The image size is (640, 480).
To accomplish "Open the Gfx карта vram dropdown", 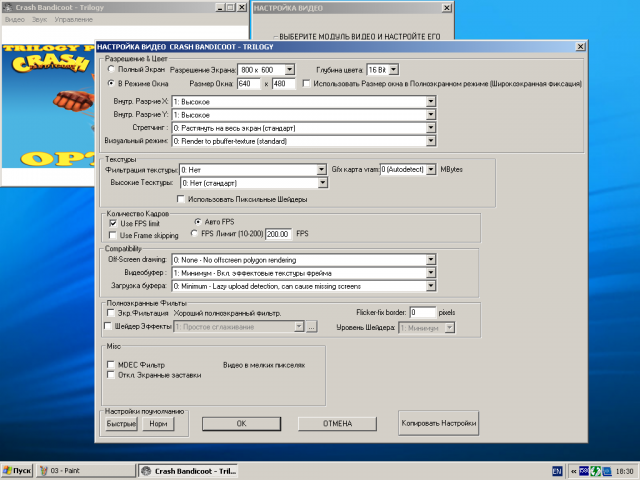I will point(431,169).
